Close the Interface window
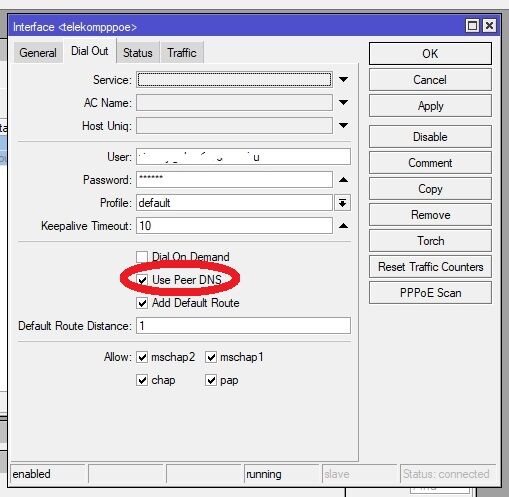 (x=489, y=26)
